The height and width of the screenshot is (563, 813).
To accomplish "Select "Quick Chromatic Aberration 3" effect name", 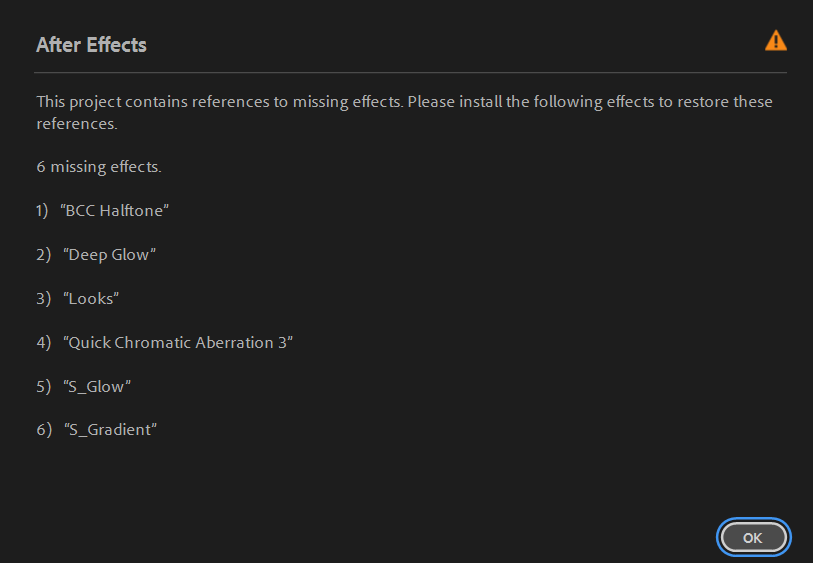I will pyautogui.click(x=177, y=343).
